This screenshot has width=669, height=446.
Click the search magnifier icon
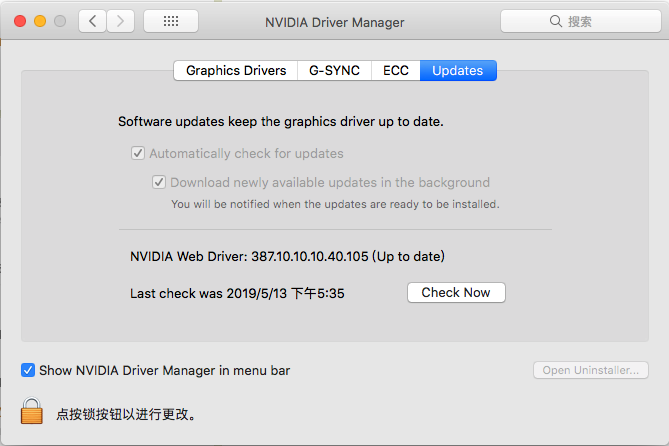click(556, 21)
